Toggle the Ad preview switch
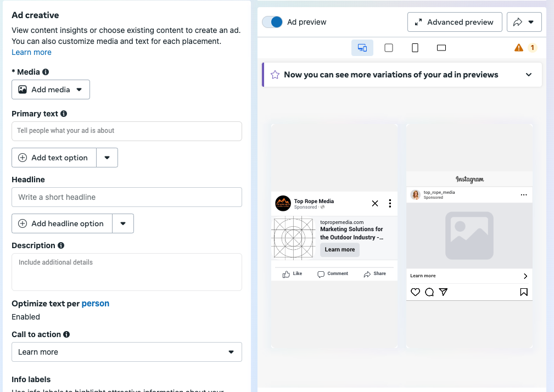Screen dimensions: 554x392 click(272, 22)
